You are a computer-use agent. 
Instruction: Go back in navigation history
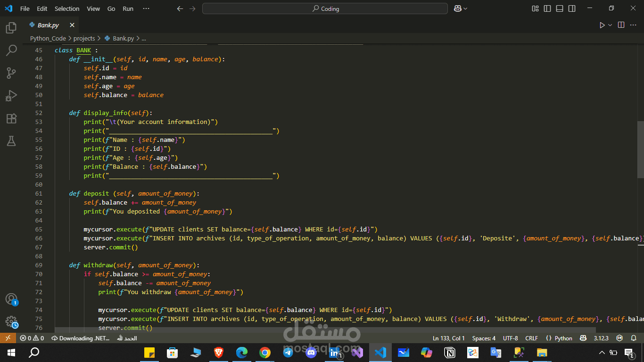(x=180, y=8)
